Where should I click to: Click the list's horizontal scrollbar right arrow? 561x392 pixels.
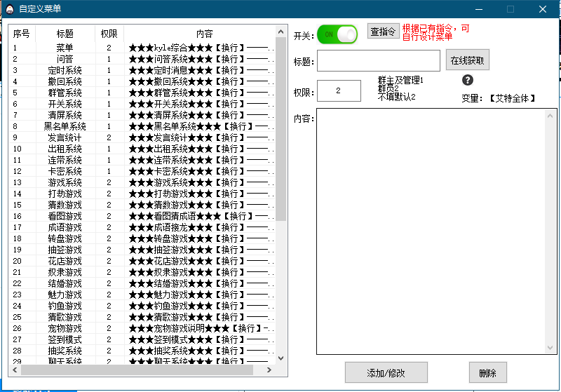(x=269, y=370)
